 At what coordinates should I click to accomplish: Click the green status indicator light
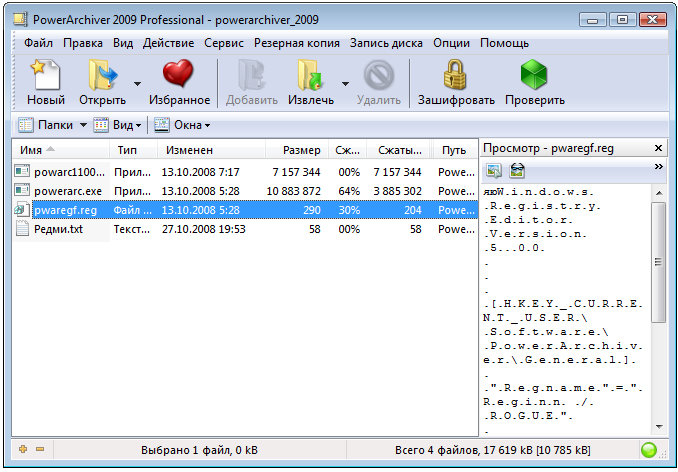coord(649,450)
